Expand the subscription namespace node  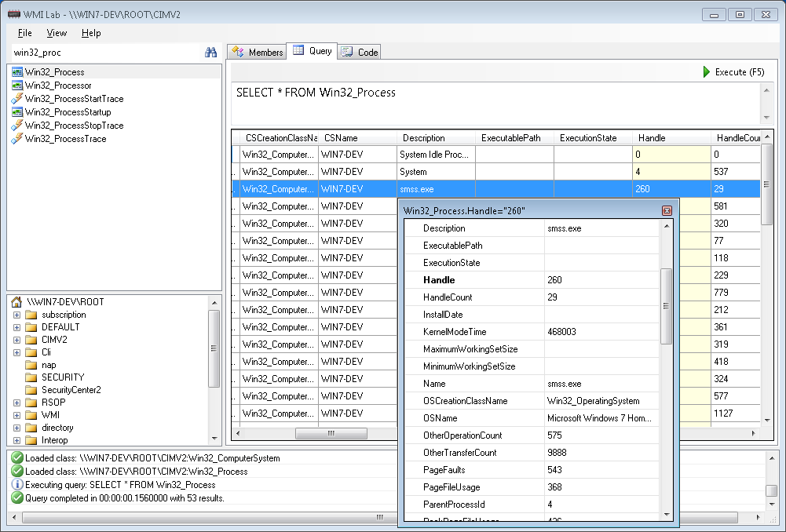[x=16, y=315]
